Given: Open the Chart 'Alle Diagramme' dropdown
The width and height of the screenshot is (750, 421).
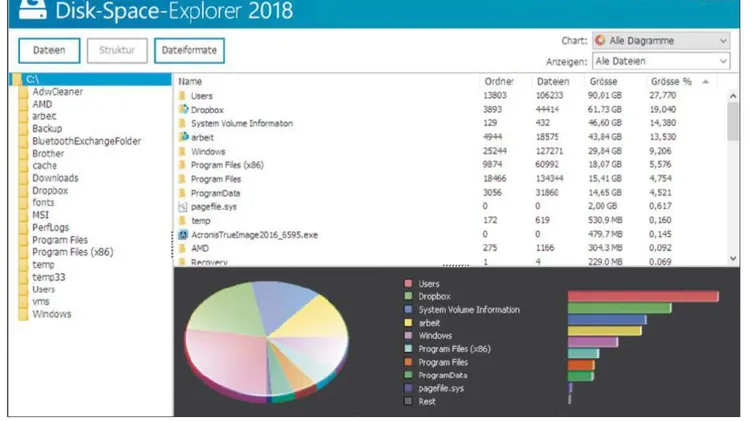Looking at the screenshot, I should pyautogui.click(x=661, y=41).
